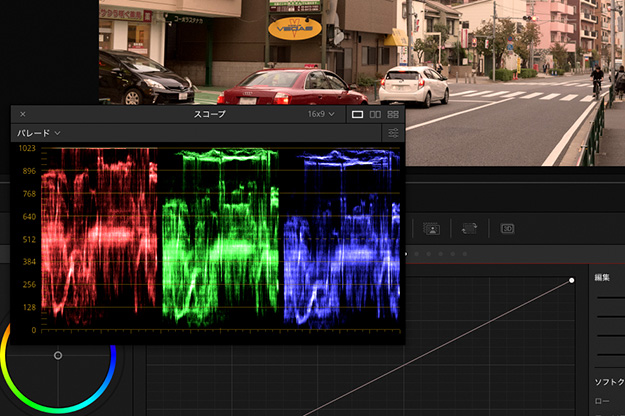Click the 編集 section label
This screenshot has height=416, width=625.
click(x=602, y=277)
